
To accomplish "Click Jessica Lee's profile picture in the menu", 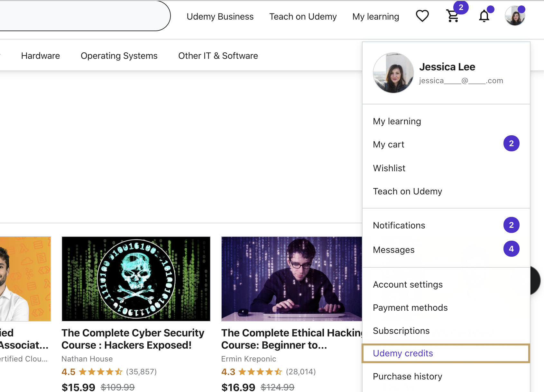I will pos(393,73).
